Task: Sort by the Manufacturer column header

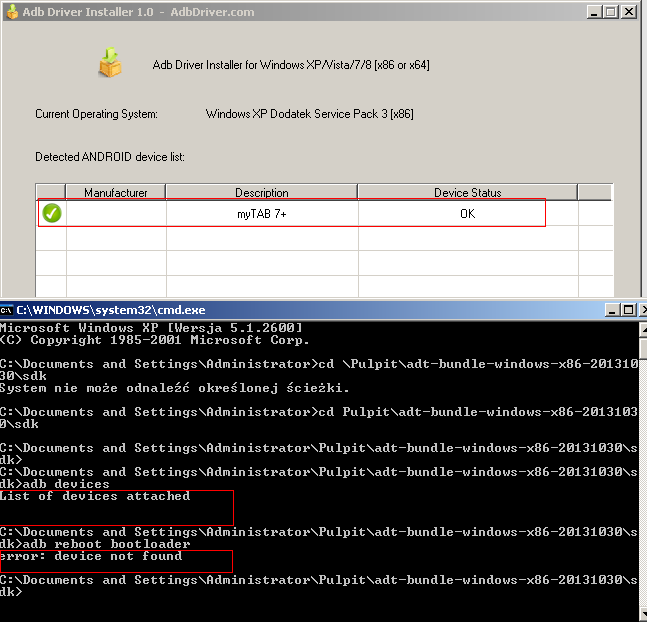Action: [x=115, y=193]
